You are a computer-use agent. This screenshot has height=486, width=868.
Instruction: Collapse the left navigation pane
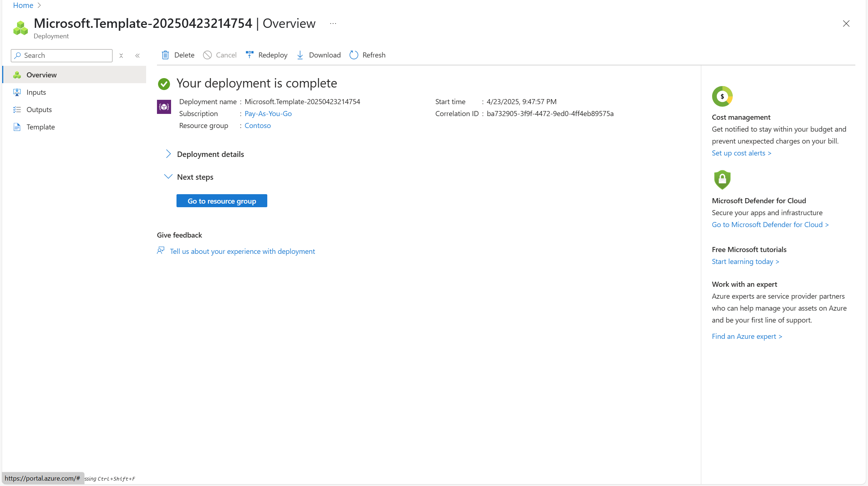pos(137,55)
